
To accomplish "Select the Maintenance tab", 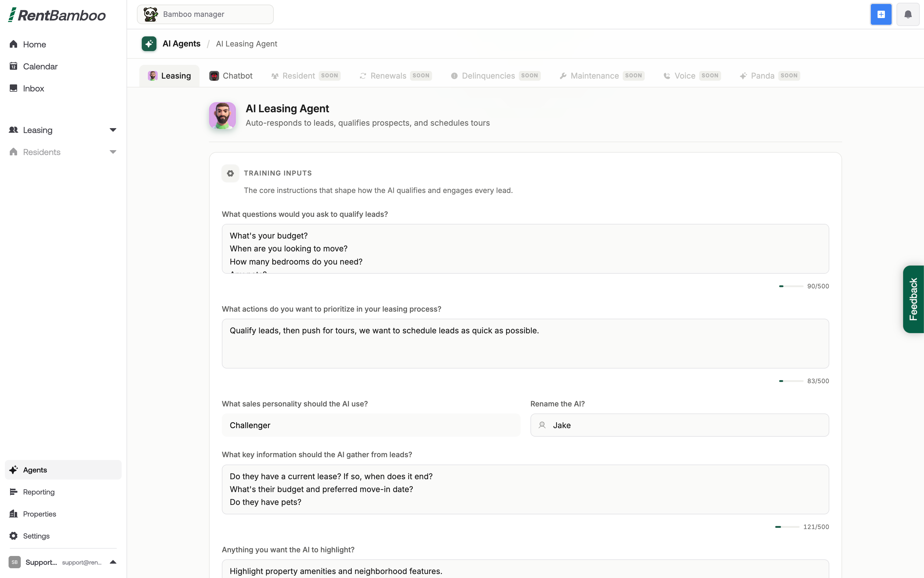I will (x=602, y=76).
